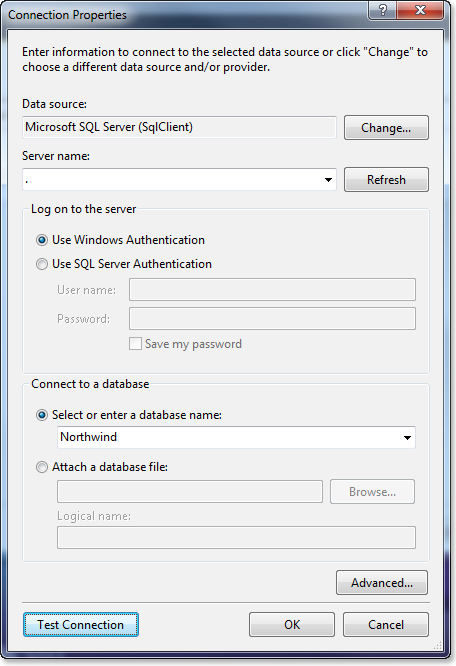Close the Connection Properties dialog

pos(420,10)
